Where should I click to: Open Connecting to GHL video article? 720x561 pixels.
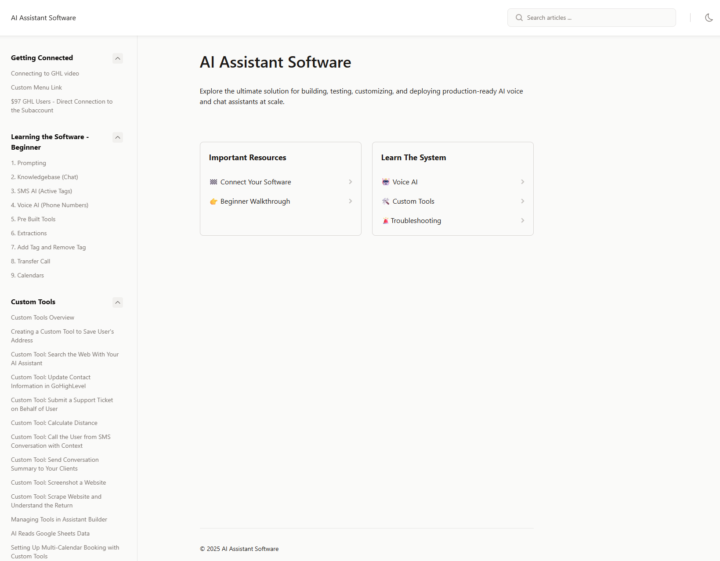pos(45,73)
